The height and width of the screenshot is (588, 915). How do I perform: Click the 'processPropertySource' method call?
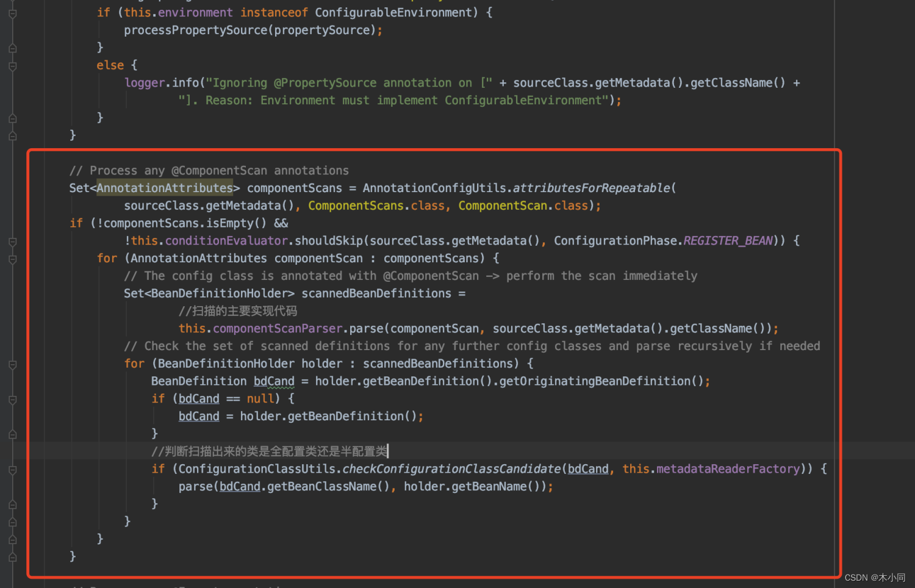click(x=195, y=30)
